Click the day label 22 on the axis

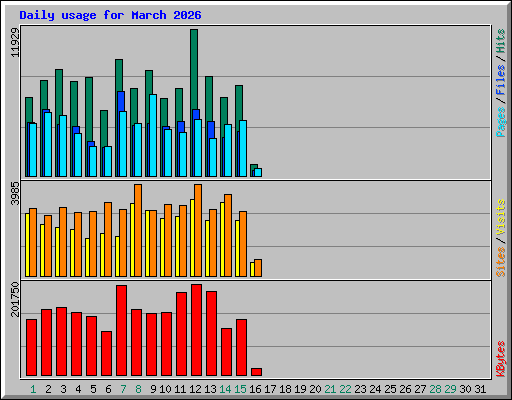[x=345, y=389]
